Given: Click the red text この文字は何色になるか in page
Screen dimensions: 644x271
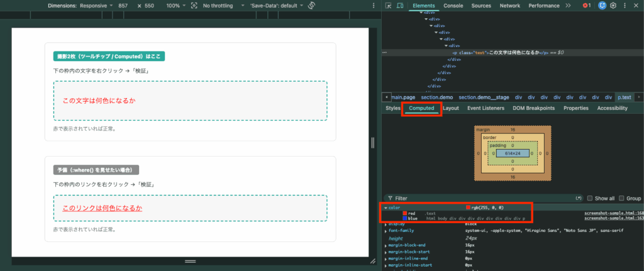Looking at the screenshot, I should point(99,101).
